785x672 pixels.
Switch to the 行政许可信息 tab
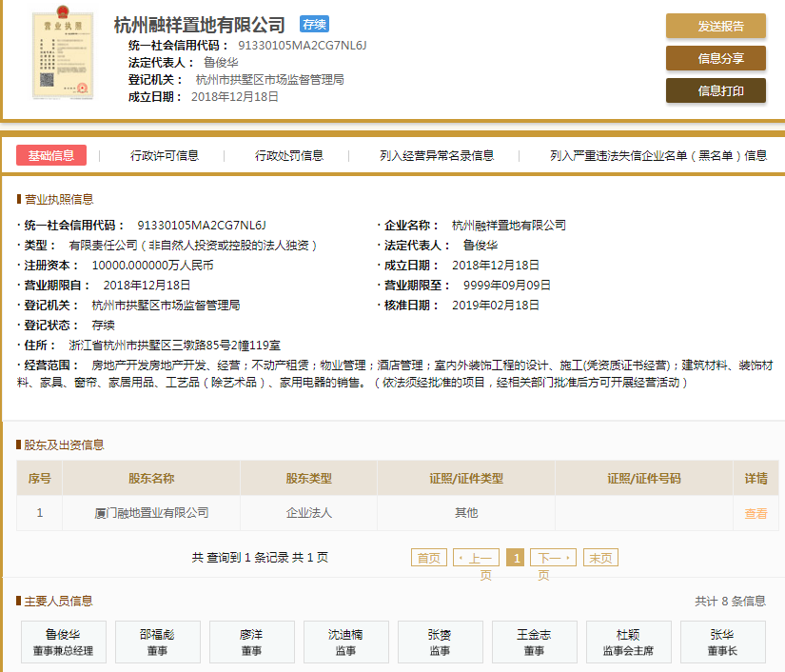[x=165, y=156]
